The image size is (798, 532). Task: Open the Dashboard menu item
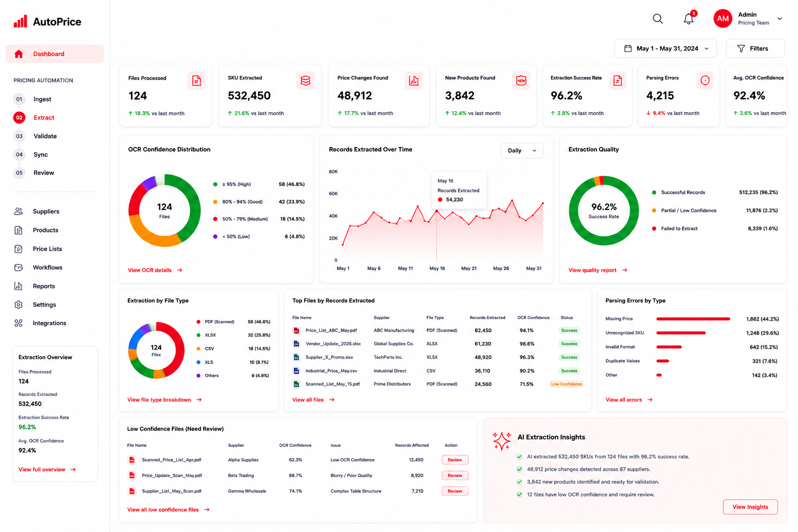(55, 54)
